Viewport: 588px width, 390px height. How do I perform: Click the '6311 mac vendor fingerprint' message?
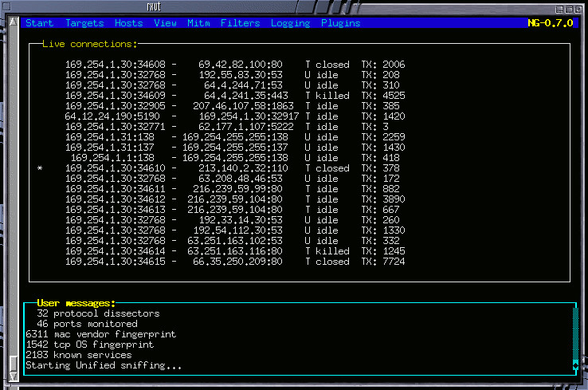[101, 334]
